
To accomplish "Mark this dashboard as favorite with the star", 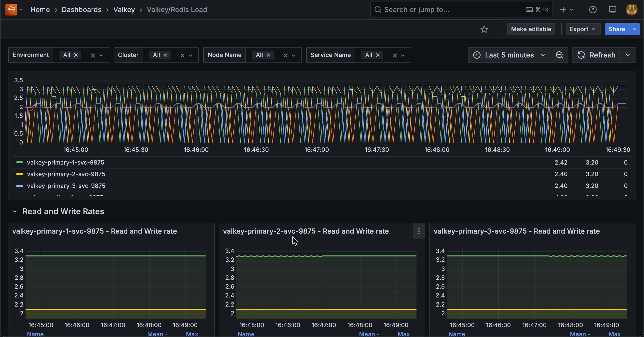I will coord(484,29).
